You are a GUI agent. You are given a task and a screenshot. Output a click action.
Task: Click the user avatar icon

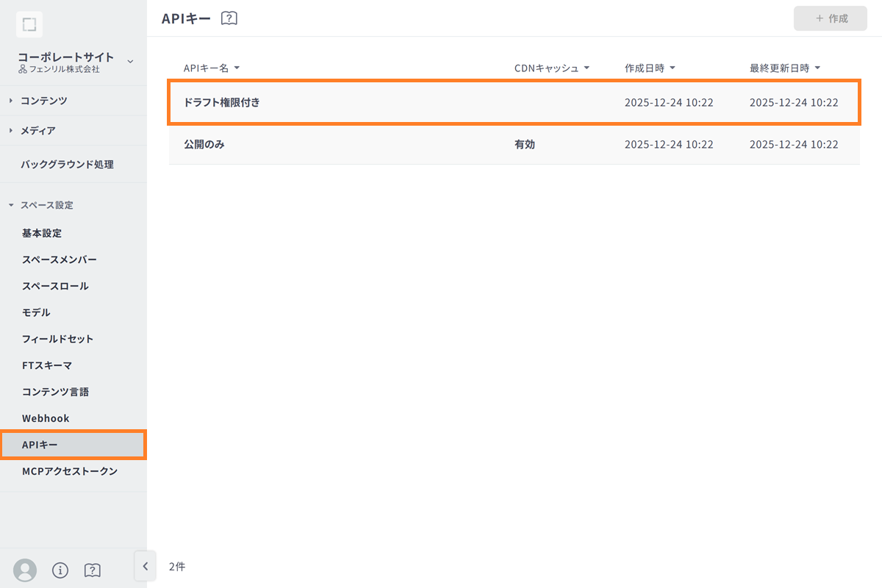(x=25, y=570)
